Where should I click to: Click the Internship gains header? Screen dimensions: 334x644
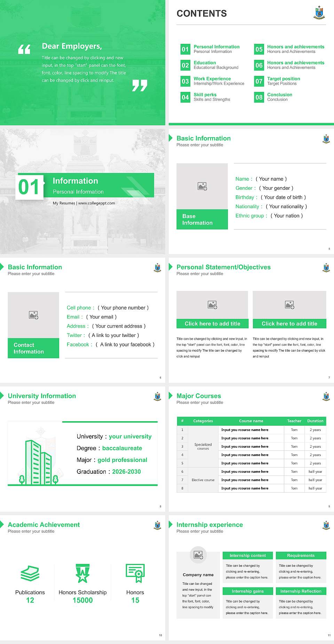point(248,591)
